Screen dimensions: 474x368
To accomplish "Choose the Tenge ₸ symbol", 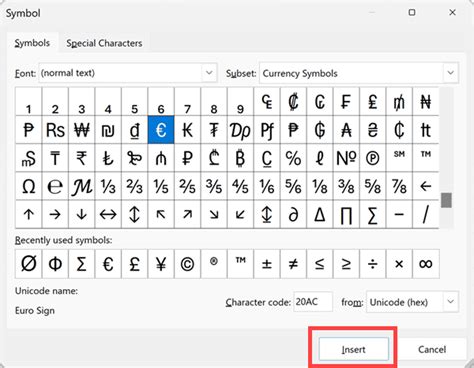I will (55, 158).
